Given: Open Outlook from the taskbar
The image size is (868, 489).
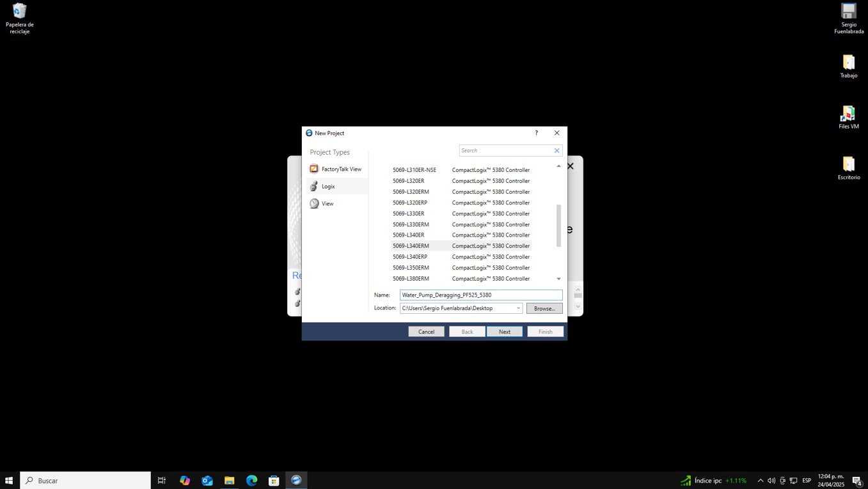Looking at the screenshot, I should (207, 480).
